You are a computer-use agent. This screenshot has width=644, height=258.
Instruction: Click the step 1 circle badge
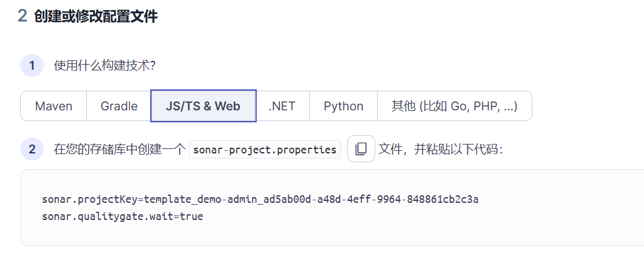pyautogui.click(x=32, y=65)
